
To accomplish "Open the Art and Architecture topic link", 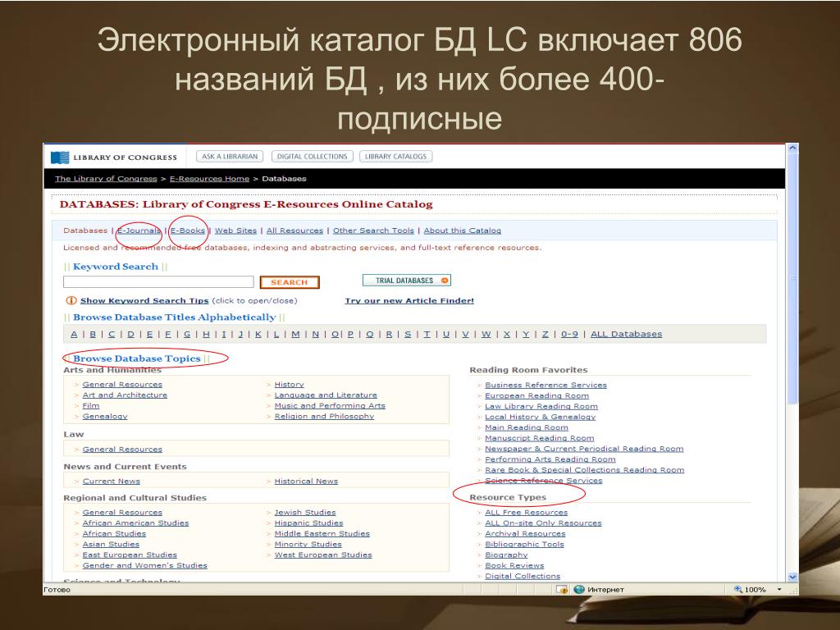I will 125,395.
